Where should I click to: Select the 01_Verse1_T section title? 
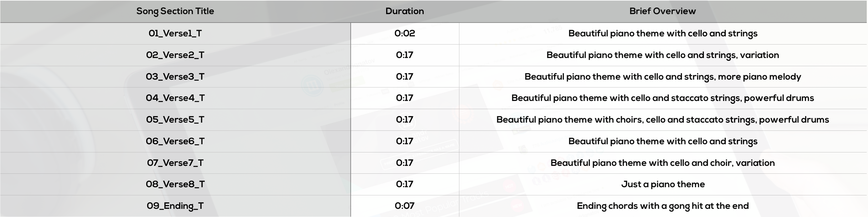point(175,34)
